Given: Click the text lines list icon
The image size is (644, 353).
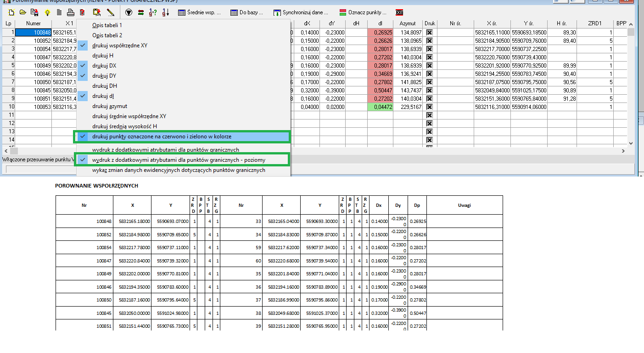Looking at the screenshot, I should tap(59, 12).
